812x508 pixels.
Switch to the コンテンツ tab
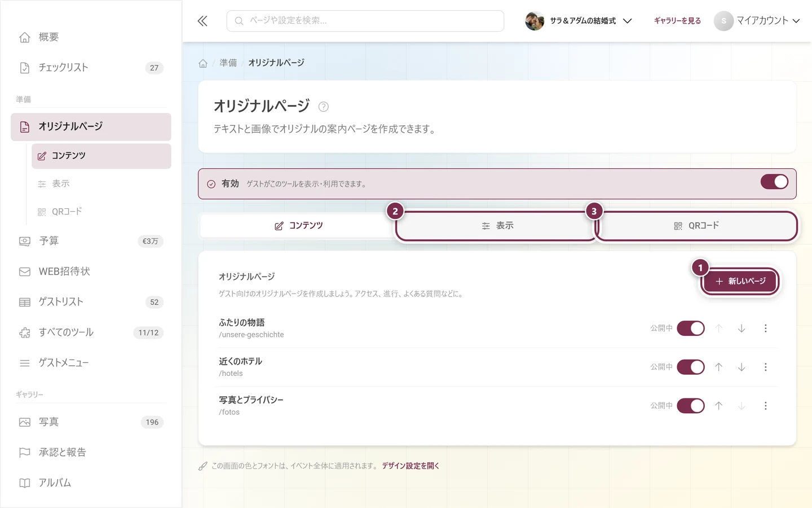pos(299,226)
